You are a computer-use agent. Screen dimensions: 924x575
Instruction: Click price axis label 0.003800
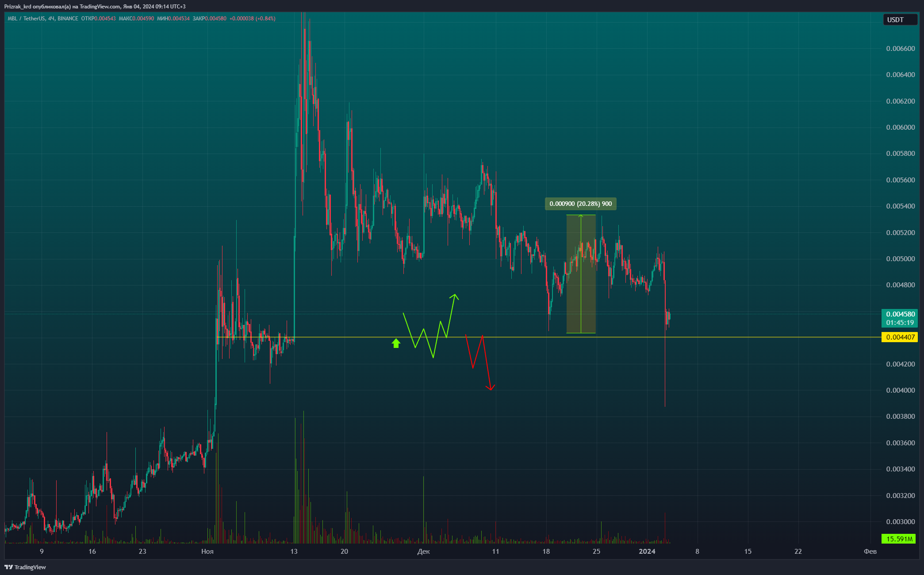click(900, 417)
